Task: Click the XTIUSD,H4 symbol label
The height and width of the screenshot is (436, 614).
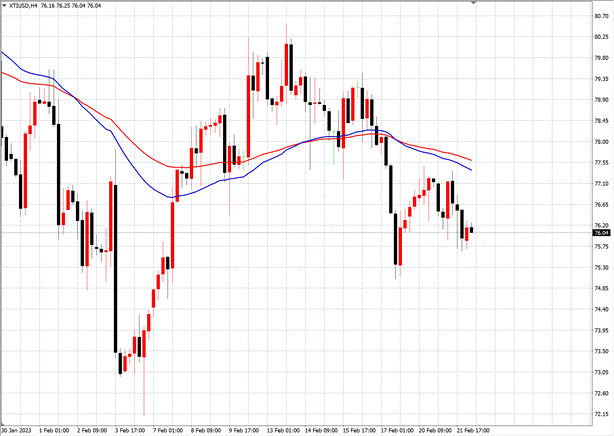Action: 24,4
